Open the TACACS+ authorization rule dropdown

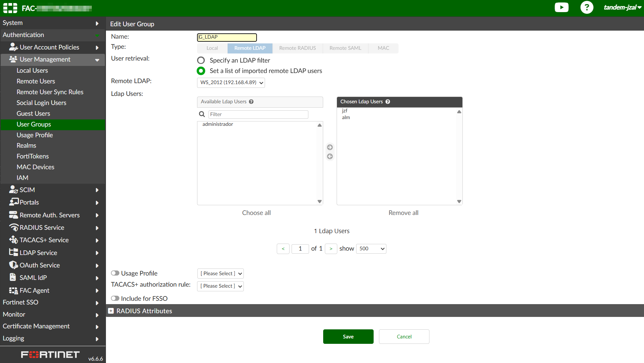click(220, 286)
